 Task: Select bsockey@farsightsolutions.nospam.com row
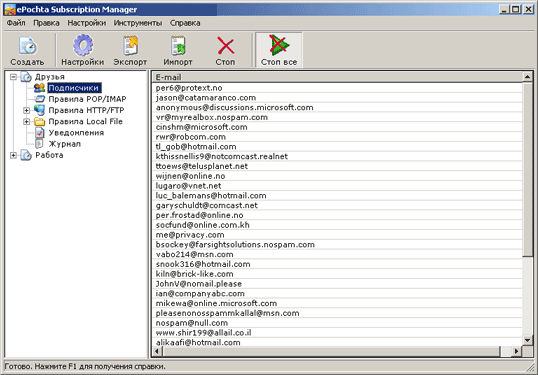click(x=338, y=245)
